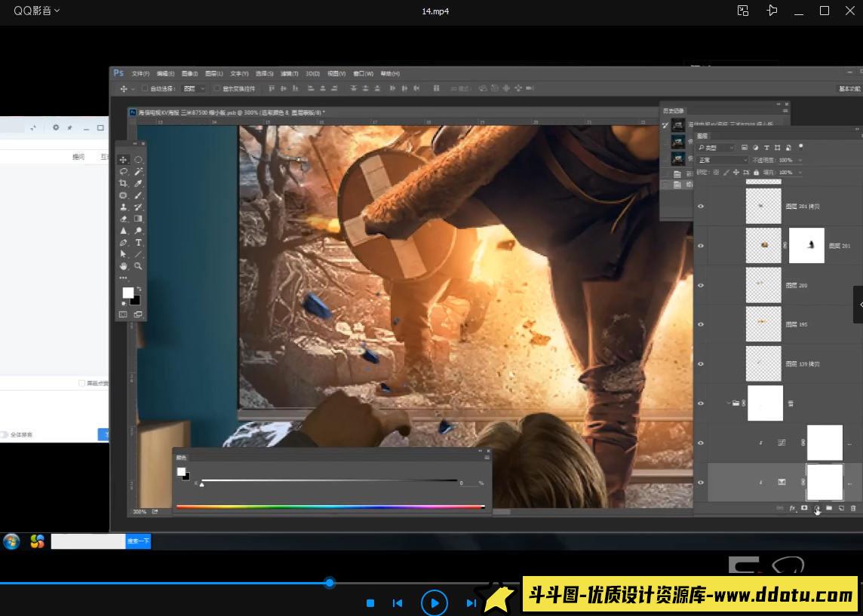Enable the auto-select checkbox in options bar
Image resolution: width=863 pixels, height=616 pixels.
145,88
